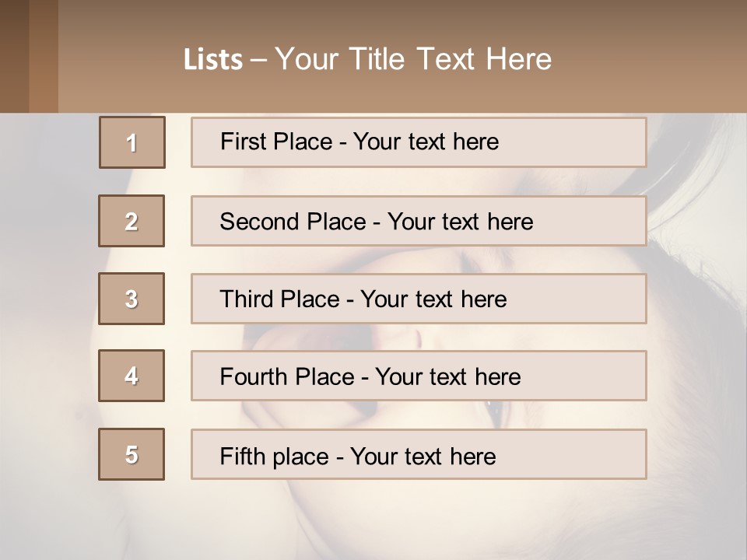The width and height of the screenshot is (747, 560).
Task: Select the First Place text box
Action: (x=419, y=142)
